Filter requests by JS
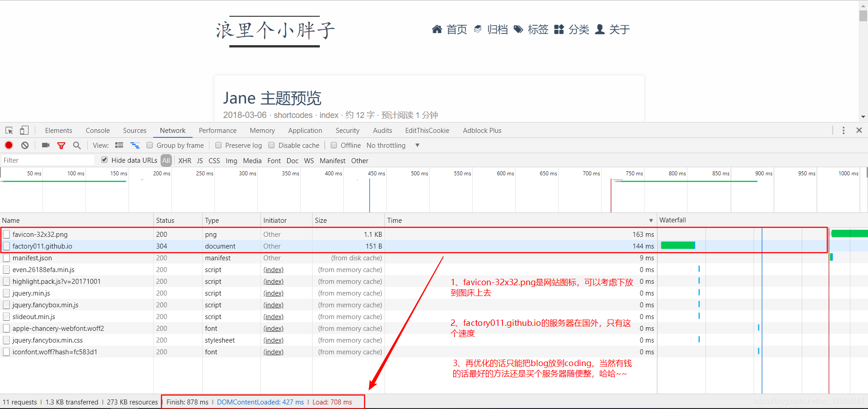Screen dimensions: 868x409 pyautogui.click(x=200, y=161)
